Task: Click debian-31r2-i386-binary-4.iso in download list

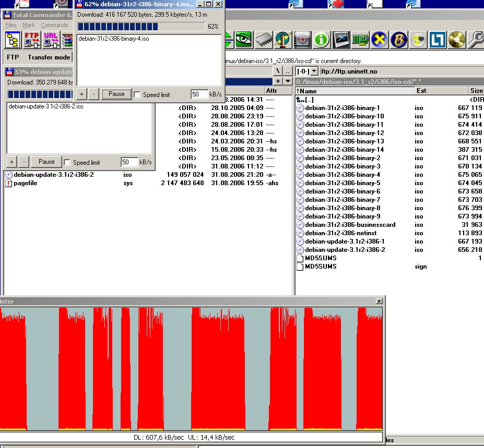Action: (x=114, y=39)
